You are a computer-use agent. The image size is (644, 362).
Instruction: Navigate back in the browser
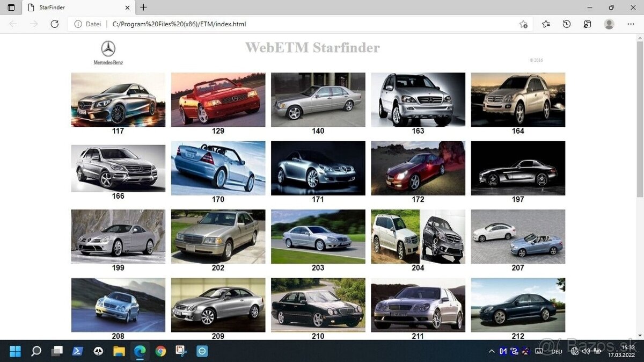coord(13,24)
